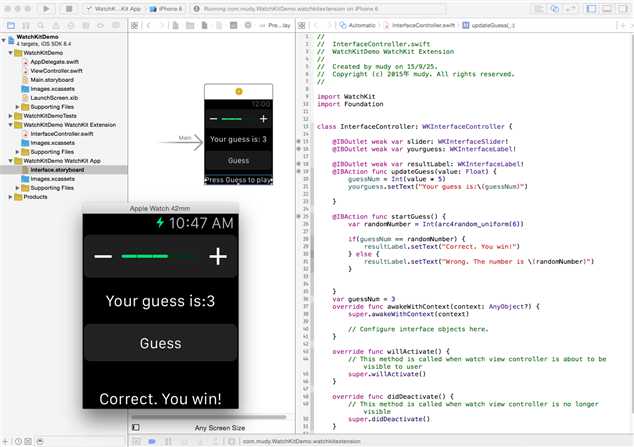Select 'Your guess is: 3' label in storyboard
The image size is (634, 447).
(x=238, y=139)
